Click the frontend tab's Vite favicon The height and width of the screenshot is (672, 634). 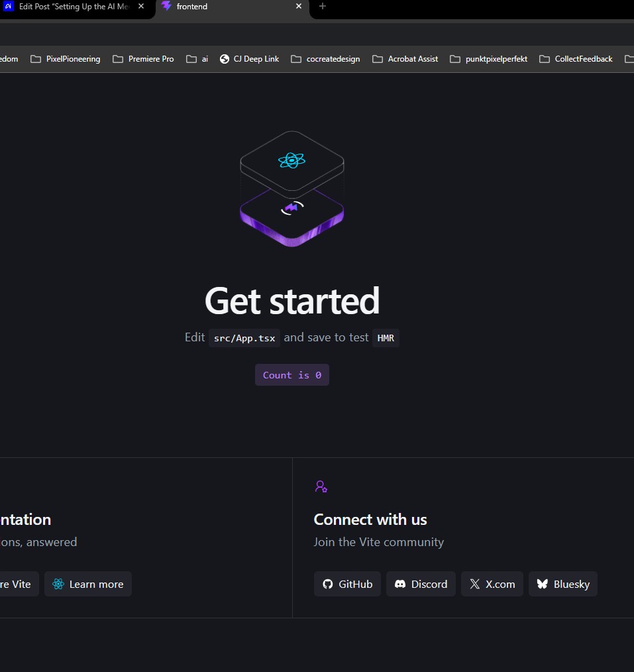pyautogui.click(x=167, y=6)
